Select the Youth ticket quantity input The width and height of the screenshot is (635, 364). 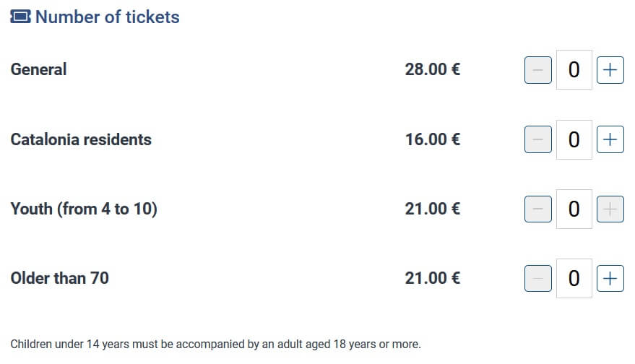(x=574, y=209)
